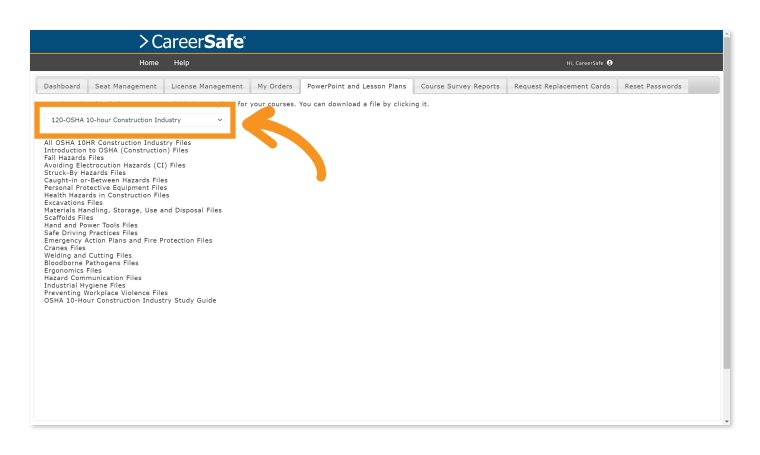Open the Help menu item
The width and height of the screenshot is (760, 455).
pos(181,63)
